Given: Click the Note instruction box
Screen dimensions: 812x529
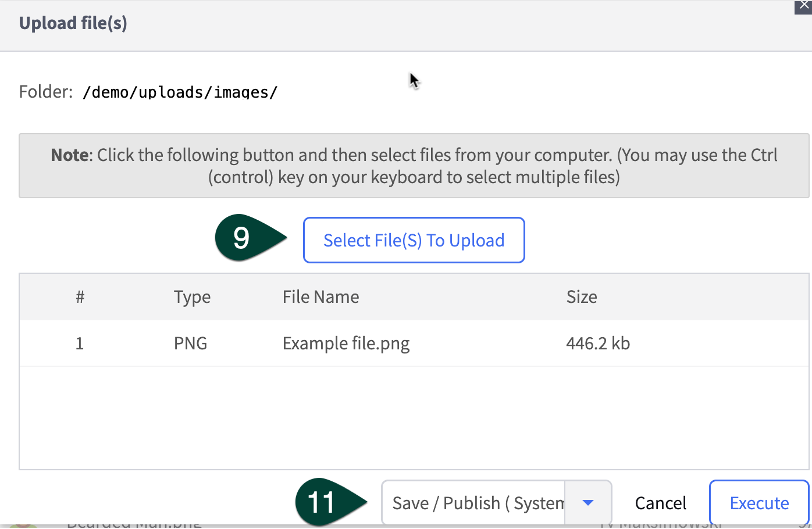Looking at the screenshot, I should tap(414, 166).
